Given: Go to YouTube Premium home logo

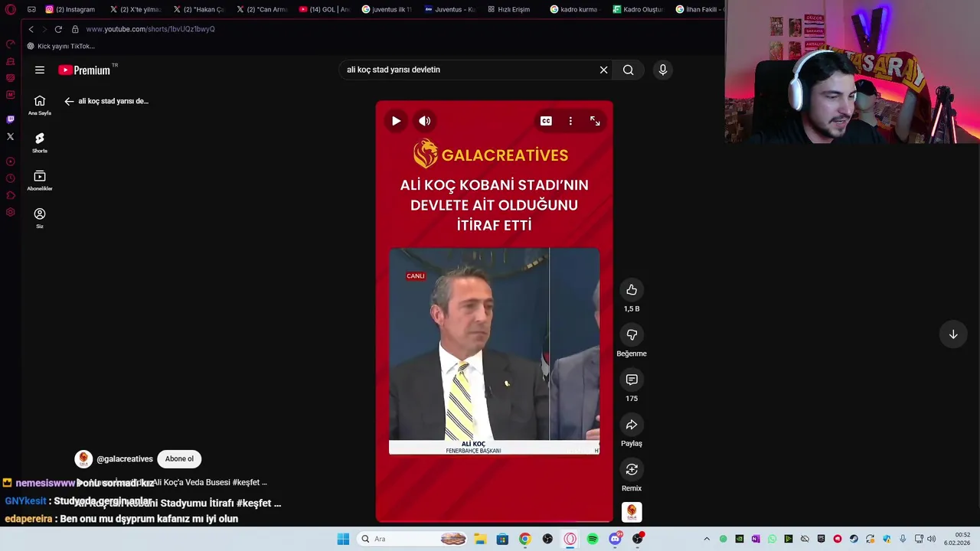Looking at the screenshot, I should point(85,70).
